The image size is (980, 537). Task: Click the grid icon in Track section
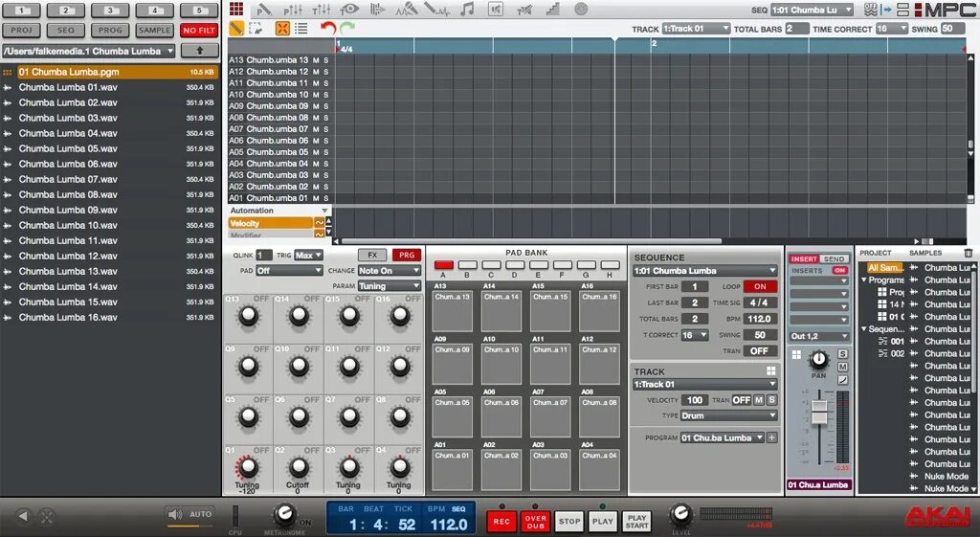(770, 370)
